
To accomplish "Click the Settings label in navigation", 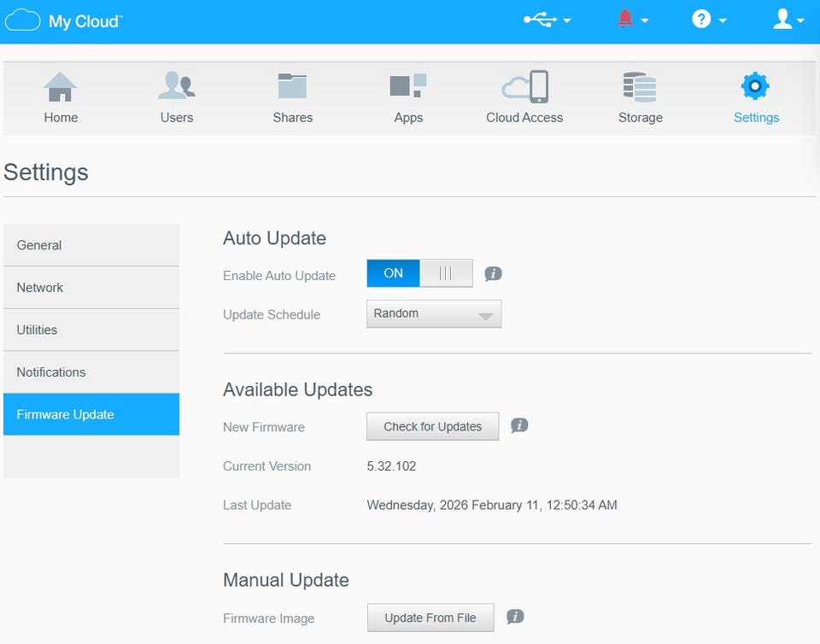I will point(756,118).
